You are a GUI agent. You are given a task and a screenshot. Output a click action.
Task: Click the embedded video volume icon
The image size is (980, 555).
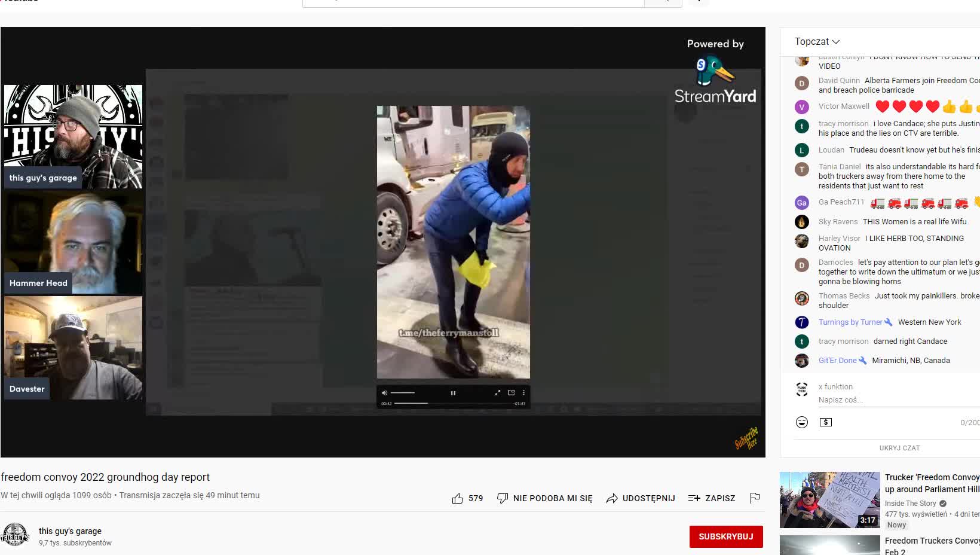384,393
